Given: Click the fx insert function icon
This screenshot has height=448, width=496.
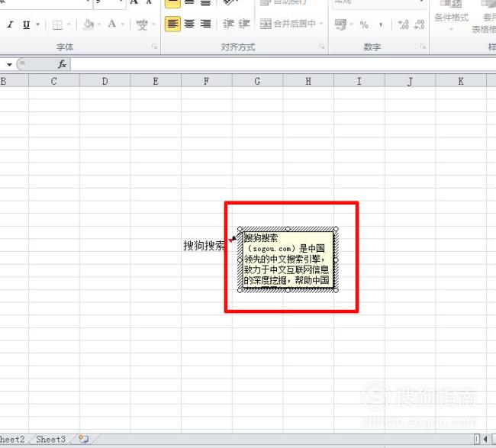Looking at the screenshot, I should point(62,64).
